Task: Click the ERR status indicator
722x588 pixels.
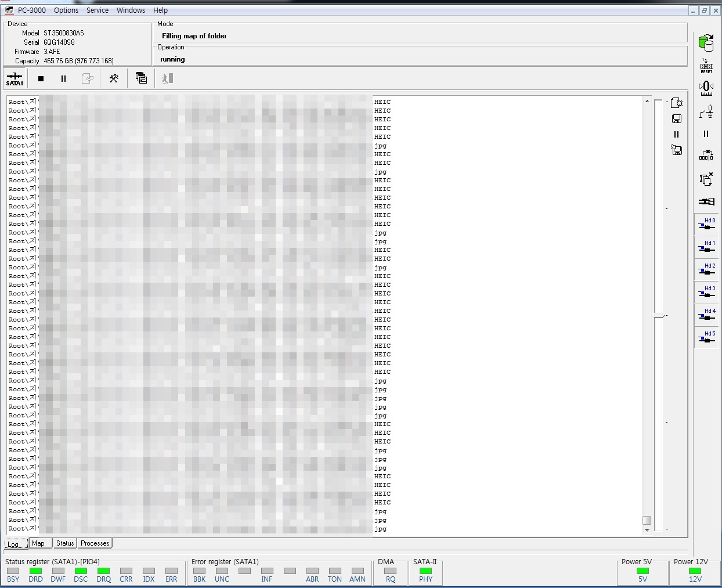Action: [171, 571]
